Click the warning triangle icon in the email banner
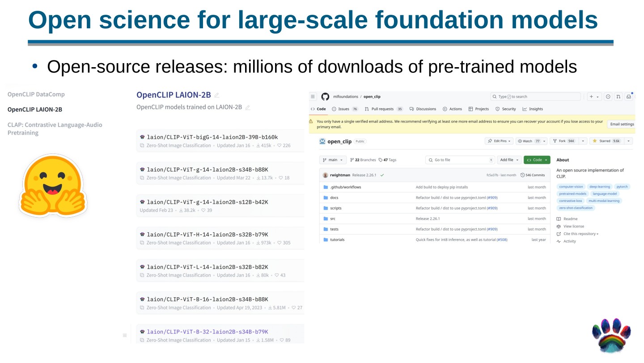This screenshot has height=363, width=644. [311, 121]
